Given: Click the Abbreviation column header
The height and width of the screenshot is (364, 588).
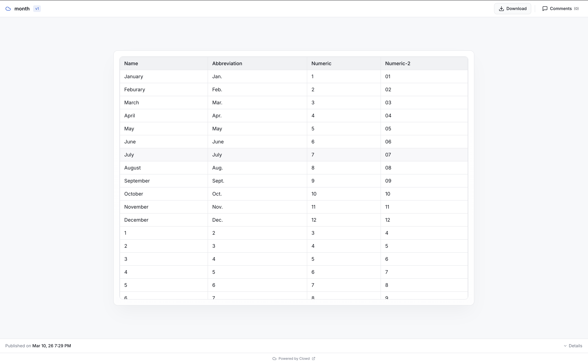Looking at the screenshot, I should point(227,63).
